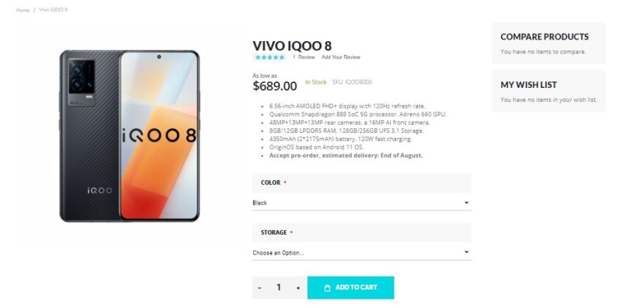This screenshot has width=644, height=308.
Task: Click the quantity input field
Action: 279,287
